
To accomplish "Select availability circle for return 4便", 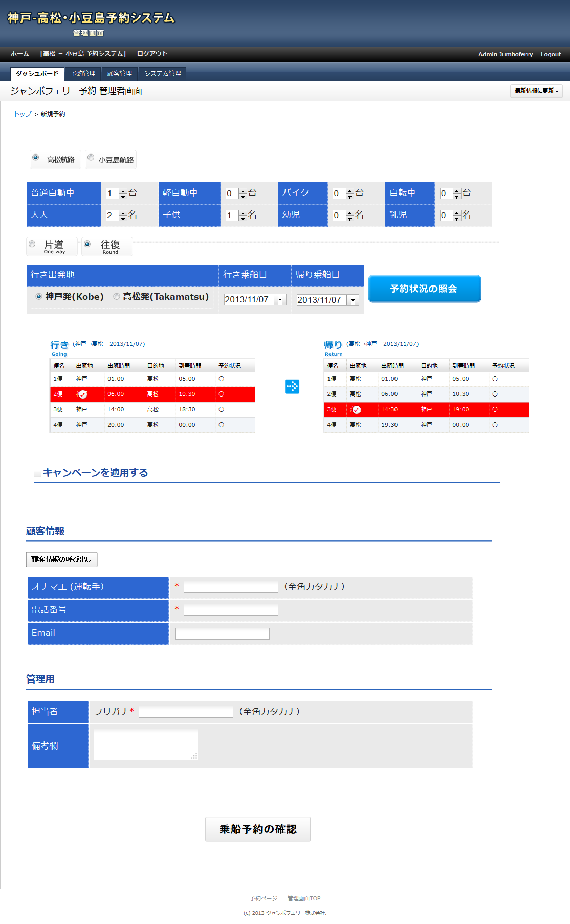I will point(495,425).
